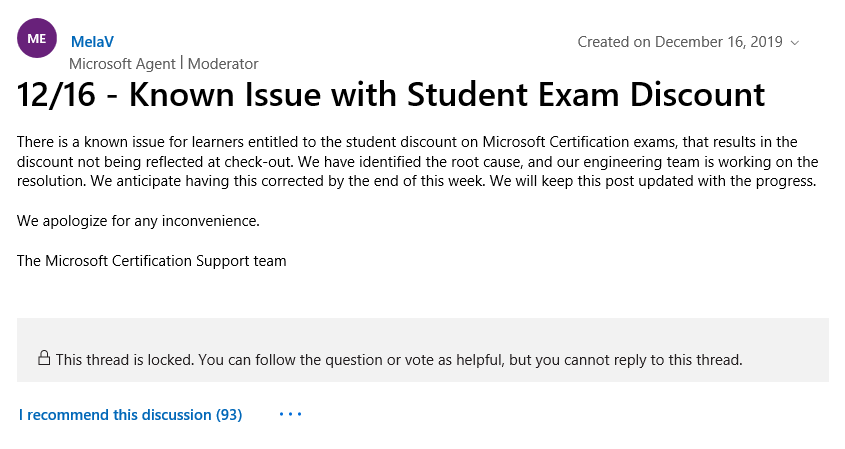Click the thread is locked notice text
The height and width of the screenshot is (449, 845).
399,360
